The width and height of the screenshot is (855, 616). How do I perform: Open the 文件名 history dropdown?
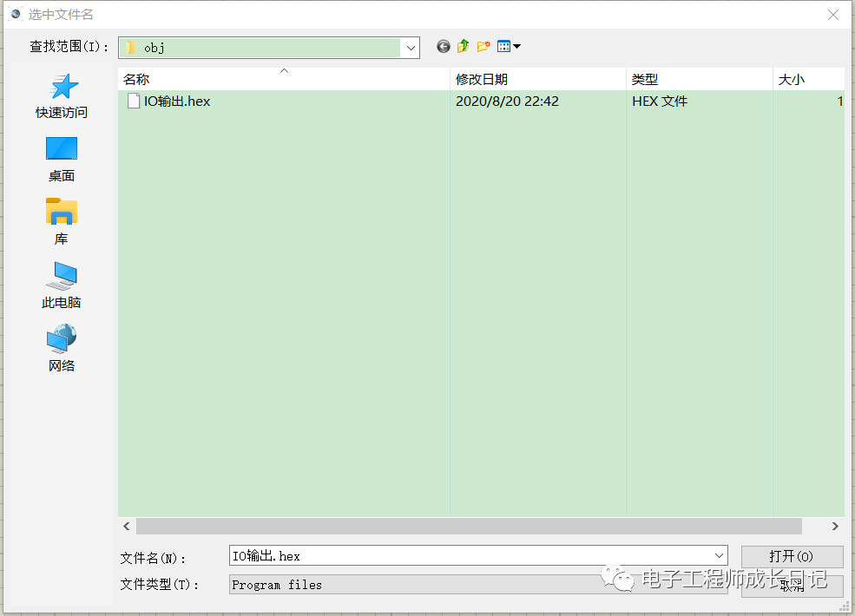(x=720, y=556)
